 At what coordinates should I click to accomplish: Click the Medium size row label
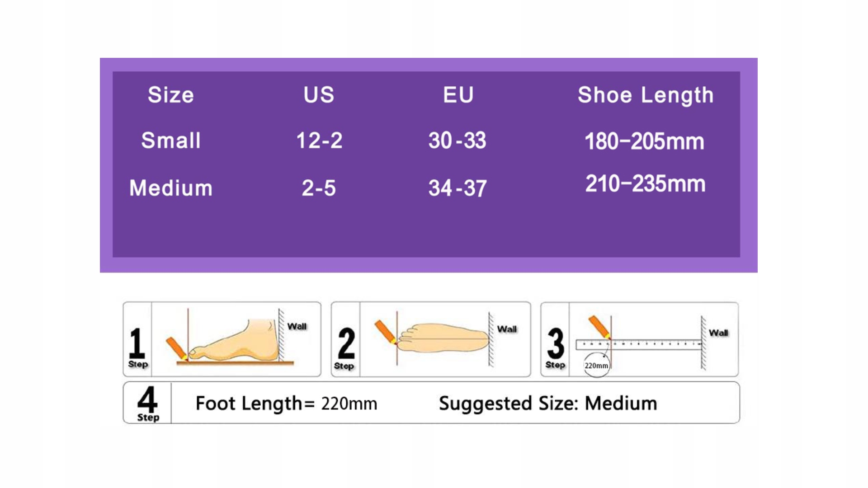click(x=171, y=188)
